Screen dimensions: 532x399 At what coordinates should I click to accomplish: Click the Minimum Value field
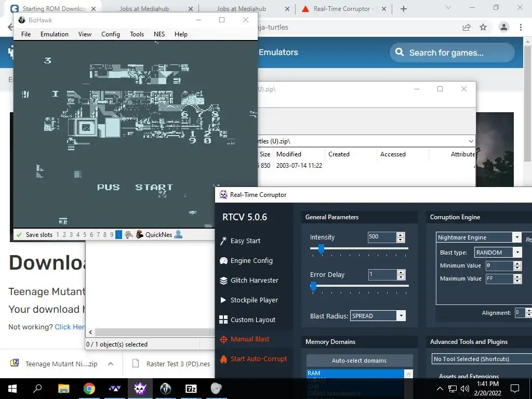click(499, 265)
